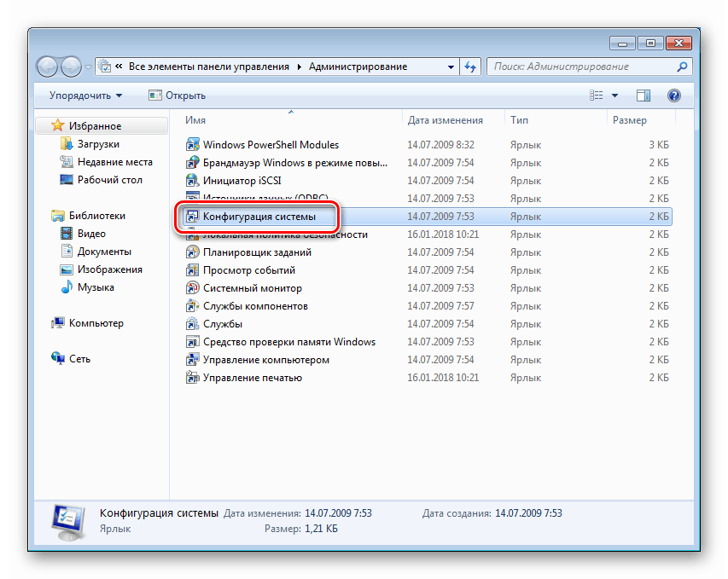Viewport: 728px width, 579px height.
Task: Click the Видео library icon
Action: point(67,234)
